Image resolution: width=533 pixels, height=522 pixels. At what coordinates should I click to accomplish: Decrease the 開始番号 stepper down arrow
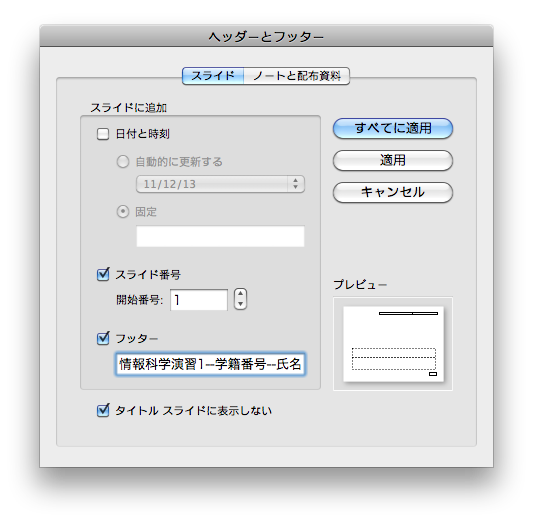pyautogui.click(x=240, y=304)
